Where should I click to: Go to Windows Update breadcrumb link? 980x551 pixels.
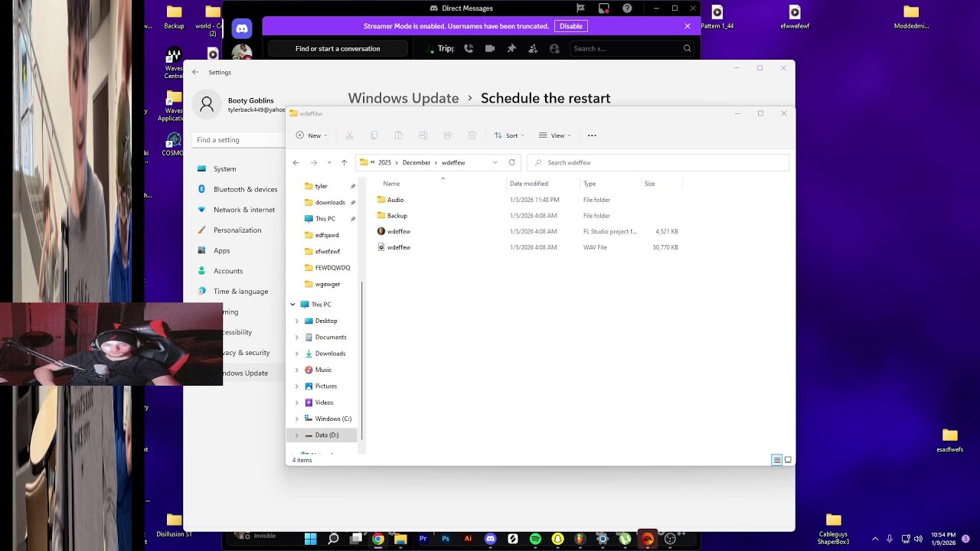pyautogui.click(x=403, y=98)
